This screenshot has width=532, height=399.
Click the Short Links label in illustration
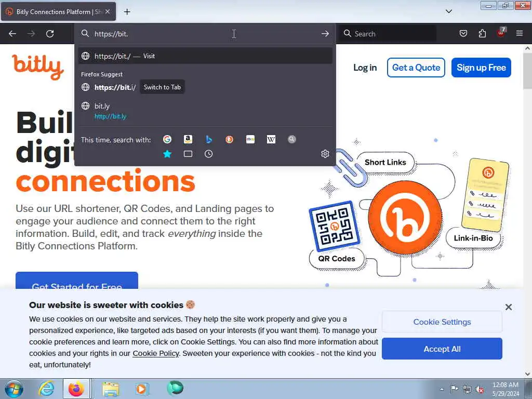[x=385, y=162]
